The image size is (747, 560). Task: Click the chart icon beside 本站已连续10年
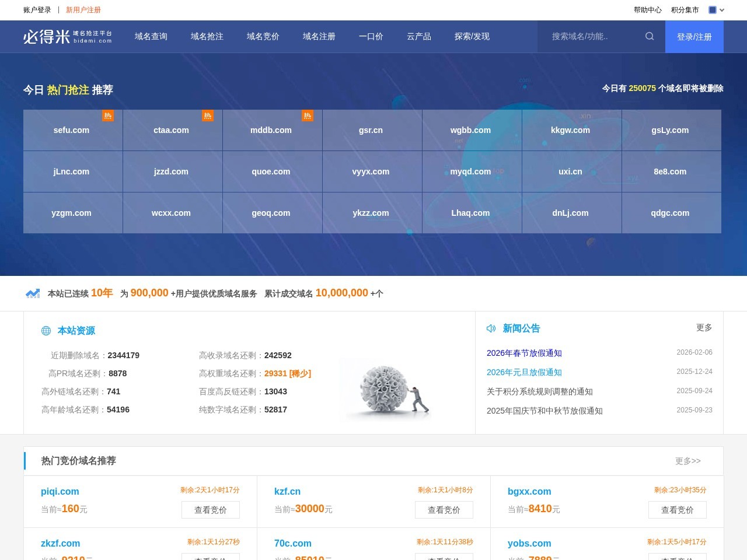tap(33, 293)
